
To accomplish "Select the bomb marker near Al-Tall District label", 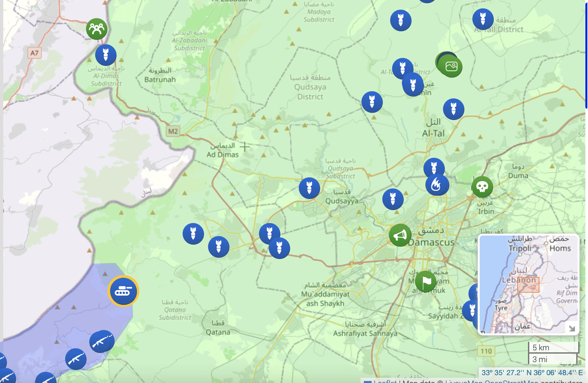I will pyautogui.click(x=483, y=19).
